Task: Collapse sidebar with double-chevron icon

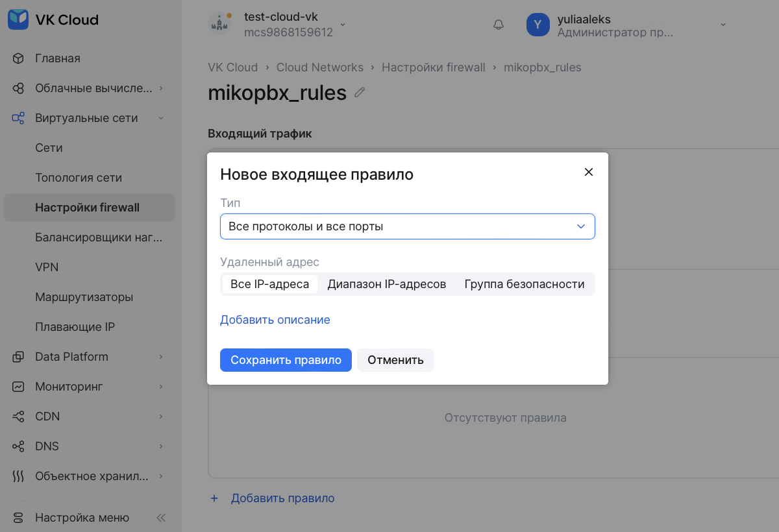Action: 161,518
